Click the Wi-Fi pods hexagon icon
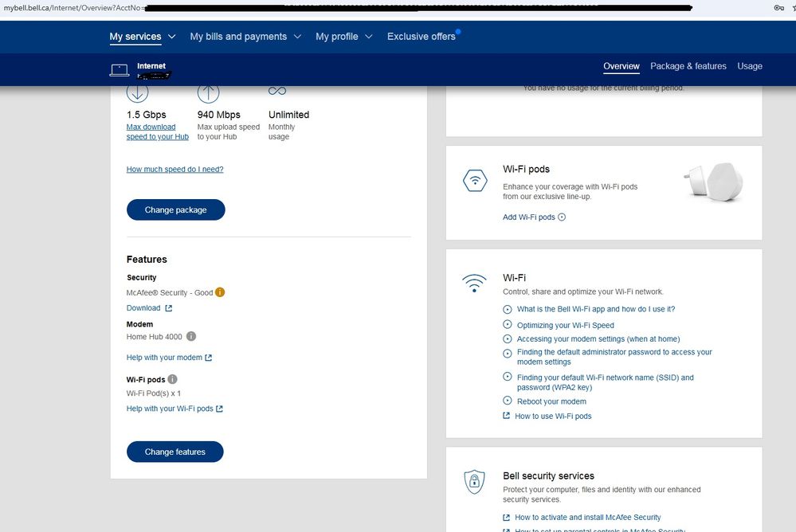The width and height of the screenshot is (796, 532). coord(475,182)
